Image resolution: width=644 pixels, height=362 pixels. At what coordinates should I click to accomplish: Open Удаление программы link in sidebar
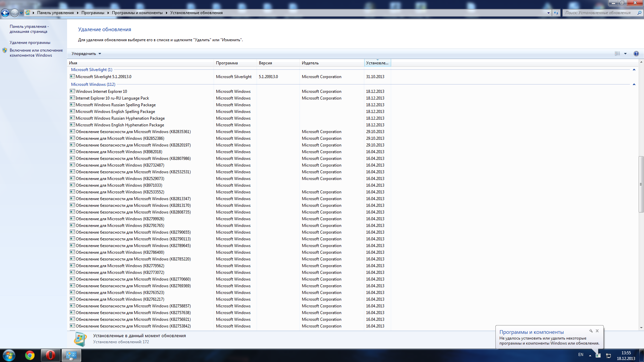(x=30, y=43)
